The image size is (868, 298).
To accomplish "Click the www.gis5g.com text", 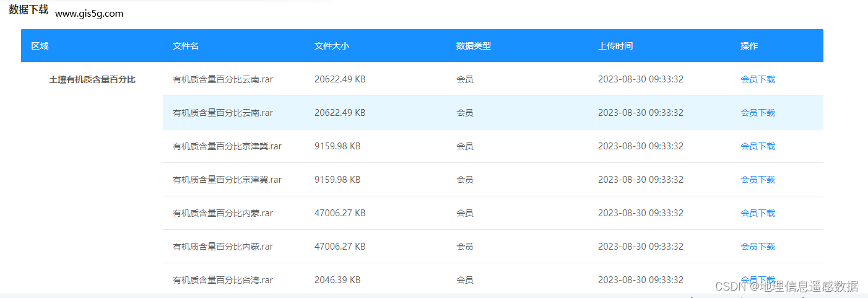I will click(89, 14).
